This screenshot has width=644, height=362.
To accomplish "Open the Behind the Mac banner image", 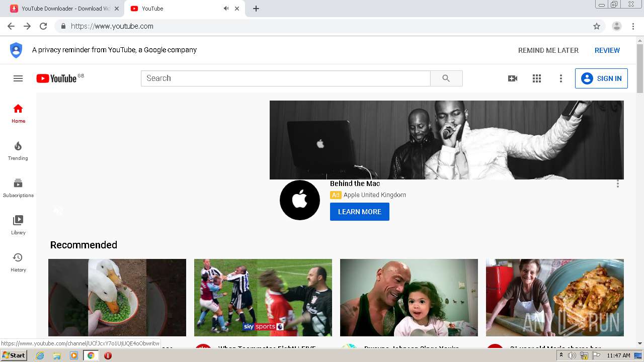I will [447, 140].
